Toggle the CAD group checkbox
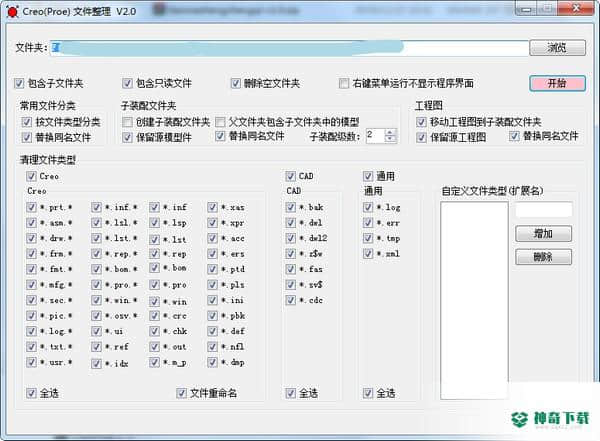The width and height of the screenshot is (600, 441). point(290,176)
